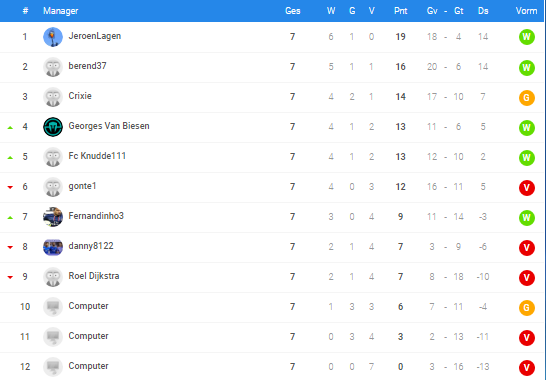Open the Crixie manager link
Screen dimensions: 546x380
click(x=80, y=96)
